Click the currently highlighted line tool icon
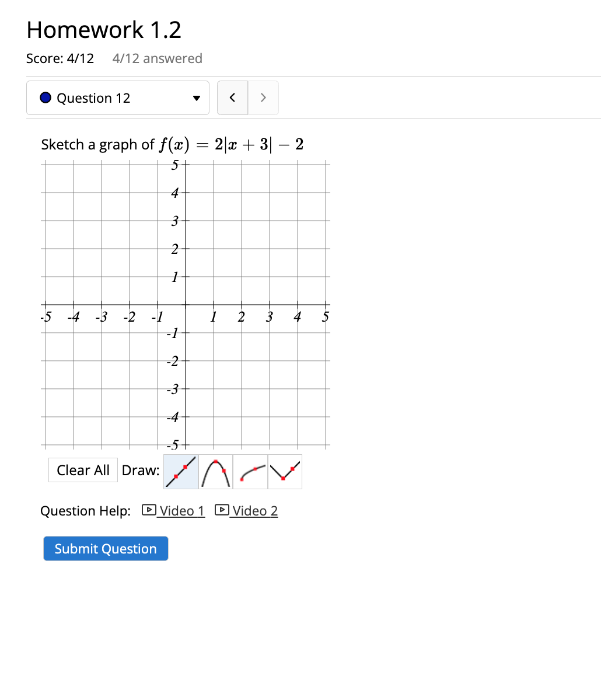The width and height of the screenshot is (601, 700). coord(181,471)
